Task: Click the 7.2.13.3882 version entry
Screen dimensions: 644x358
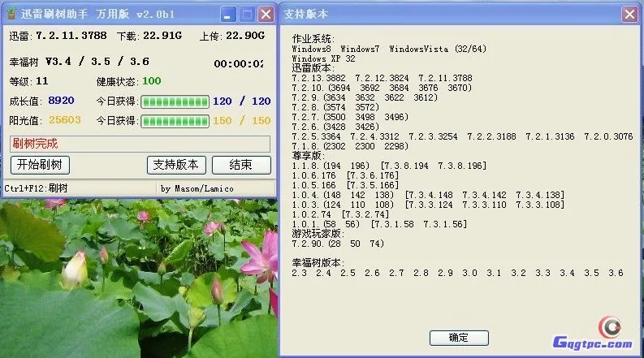Action: (319, 78)
